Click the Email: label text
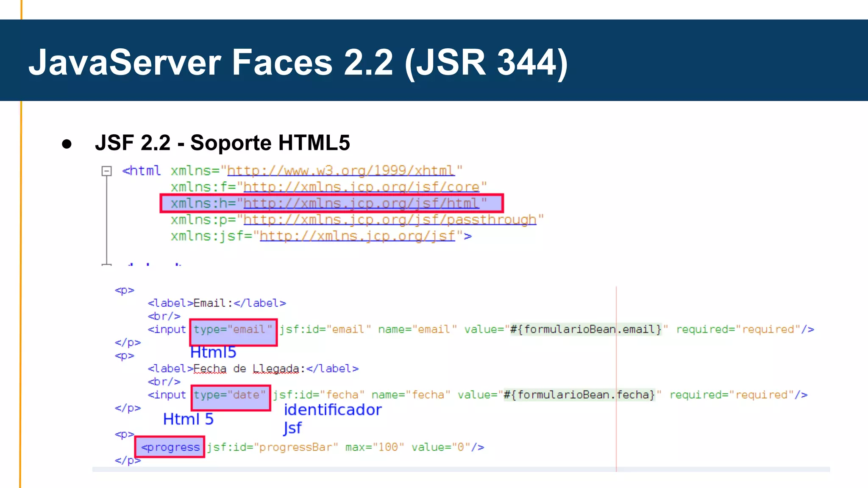Screen dimensions: 868x488 213,303
